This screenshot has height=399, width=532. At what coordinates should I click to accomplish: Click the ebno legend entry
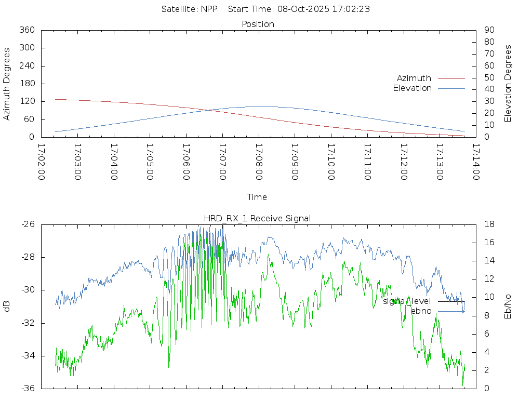pos(421,311)
